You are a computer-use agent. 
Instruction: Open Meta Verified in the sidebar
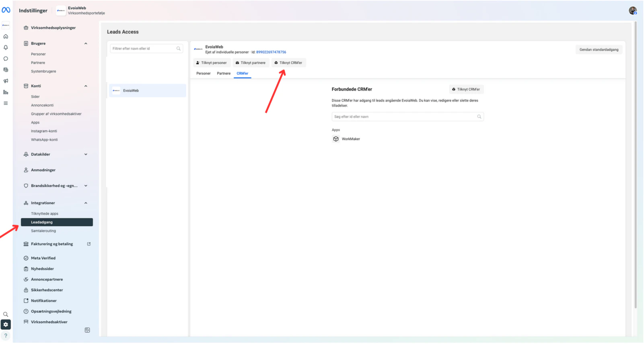43,258
